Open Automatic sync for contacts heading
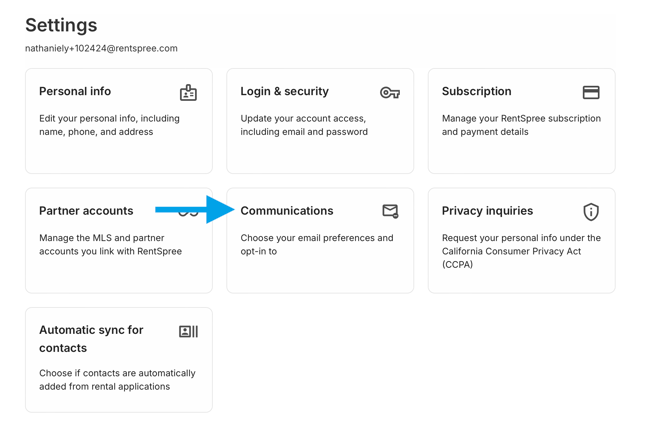The width and height of the screenshot is (670, 434). 91,339
